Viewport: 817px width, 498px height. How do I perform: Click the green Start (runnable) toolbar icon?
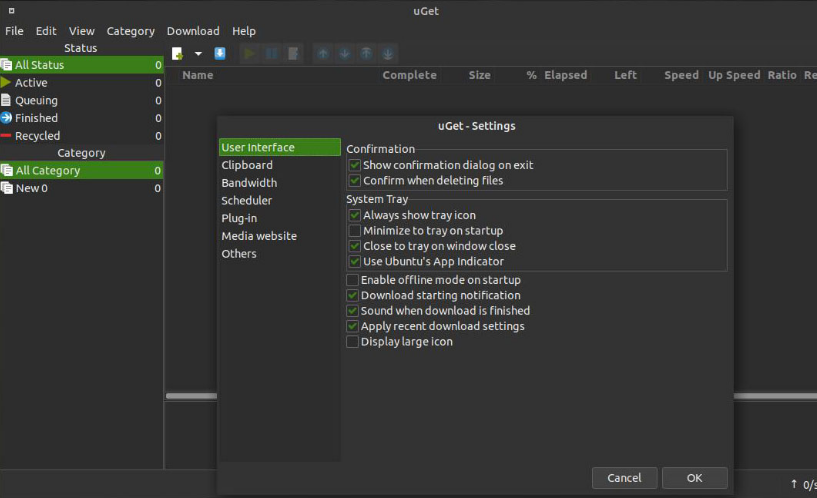point(250,53)
